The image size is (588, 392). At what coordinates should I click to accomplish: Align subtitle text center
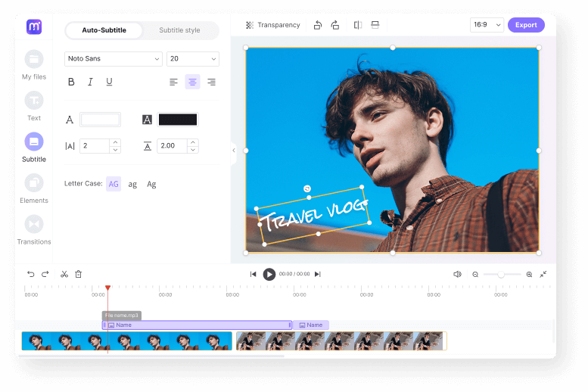click(192, 82)
